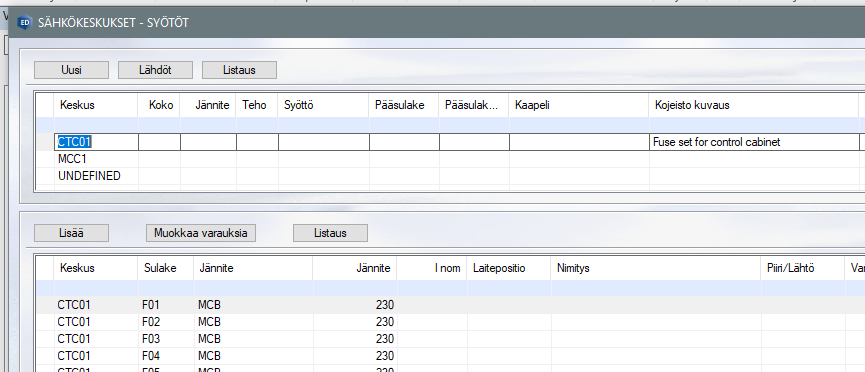Image resolution: width=865 pixels, height=372 pixels.
Task: Click the upper Listaus button
Action: [239, 70]
